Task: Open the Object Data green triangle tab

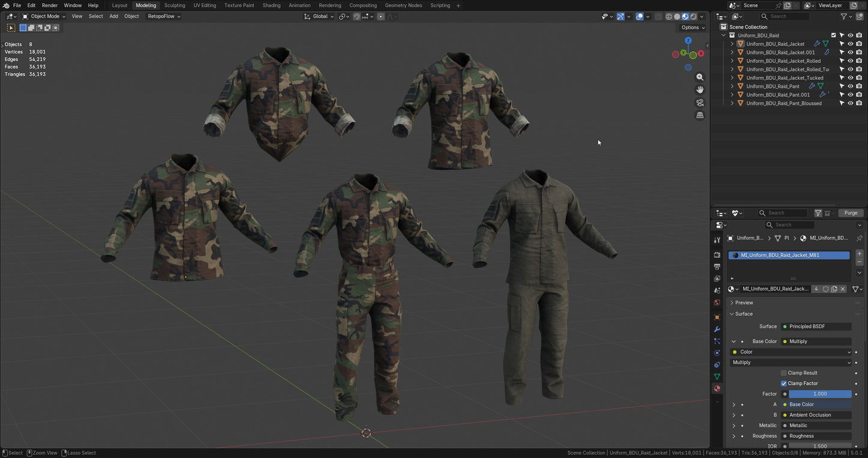Action: pyautogui.click(x=717, y=377)
